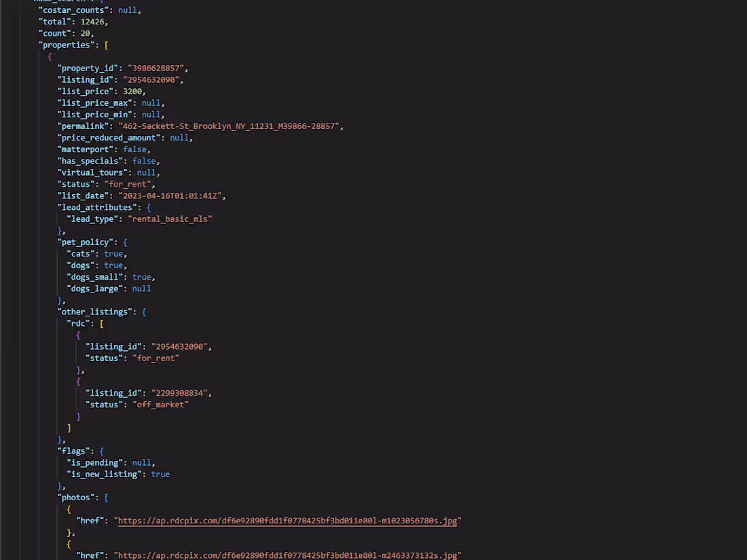This screenshot has height=560, width=747.
Task: Click the dogs_large null value
Action: click(141, 288)
